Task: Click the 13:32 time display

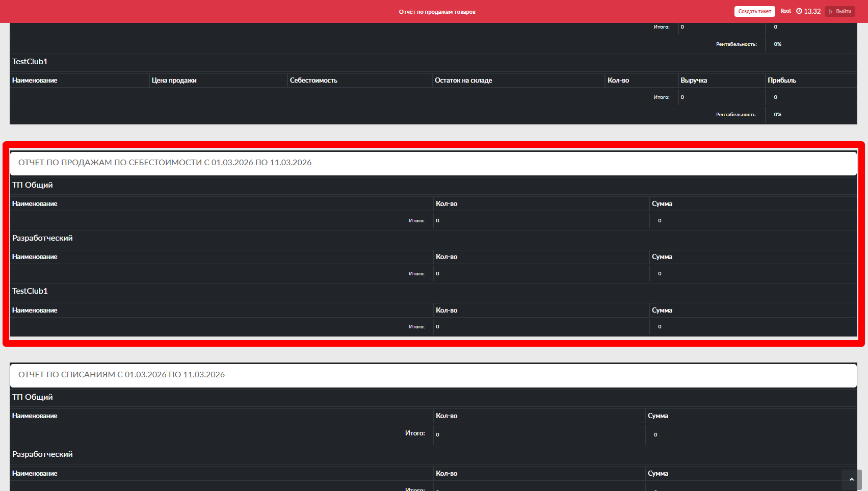Action: pyautogui.click(x=812, y=11)
